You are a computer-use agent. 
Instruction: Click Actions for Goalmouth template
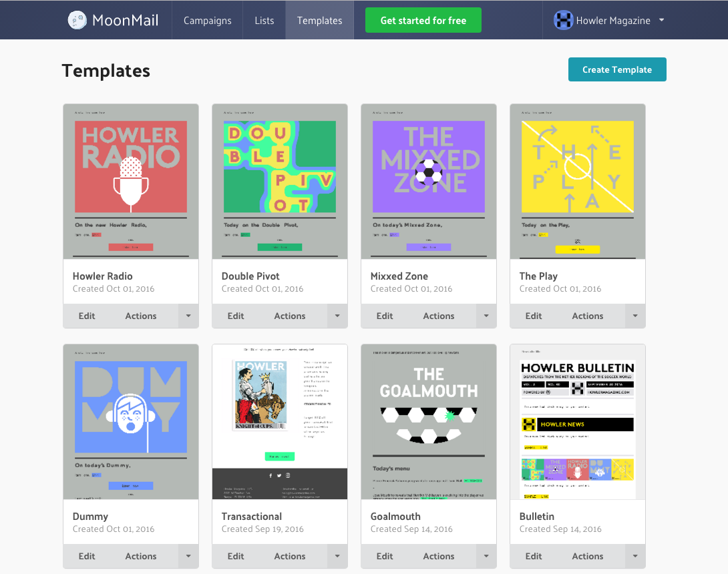439,557
